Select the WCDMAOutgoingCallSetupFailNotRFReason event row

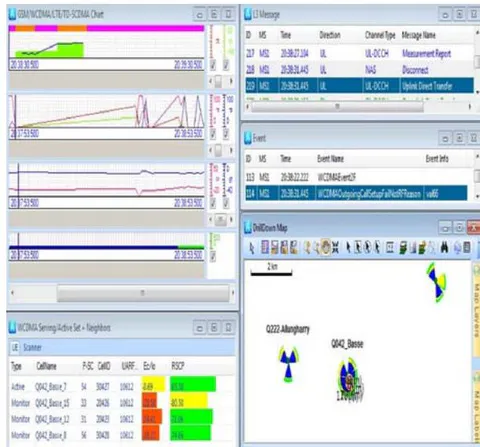[356, 194]
